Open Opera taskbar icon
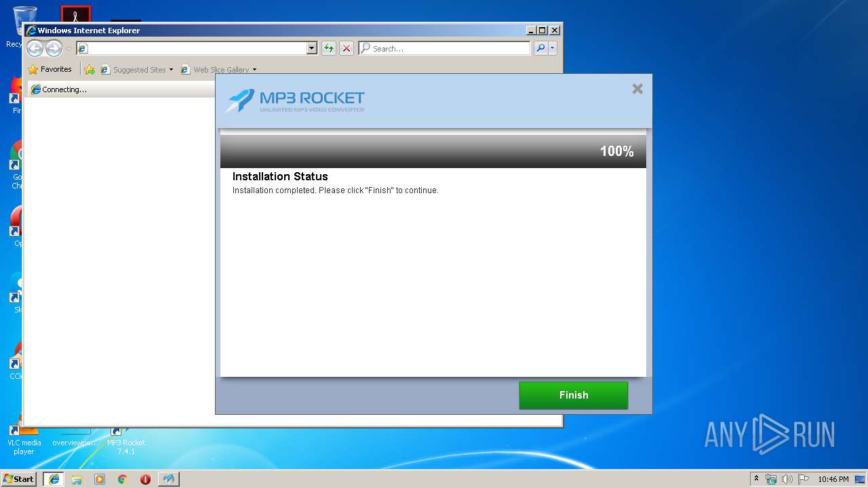Image resolution: width=868 pixels, height=488 pixels. [145, 479]
